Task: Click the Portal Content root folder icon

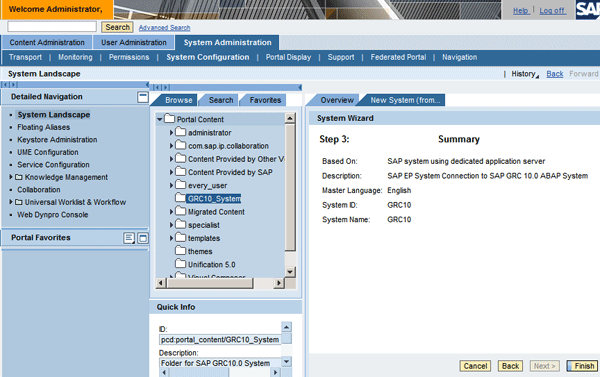Action: [170, 119]
